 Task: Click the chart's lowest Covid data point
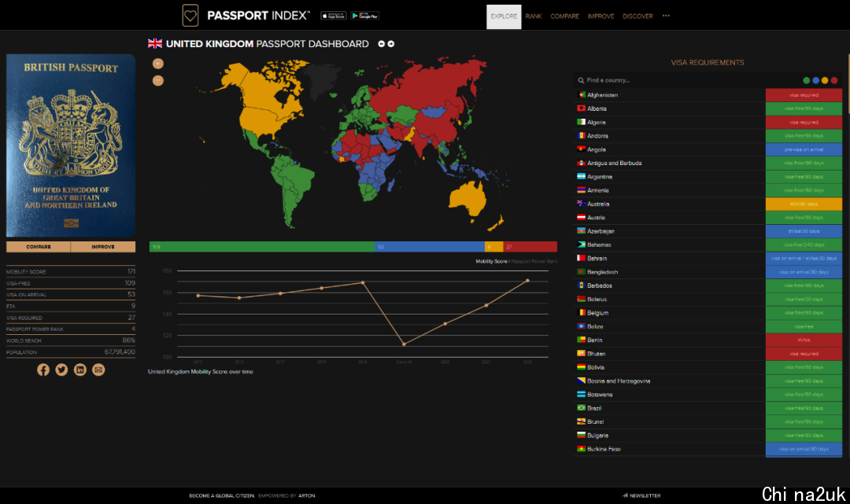pyautogui.click(x=404, y=344)
